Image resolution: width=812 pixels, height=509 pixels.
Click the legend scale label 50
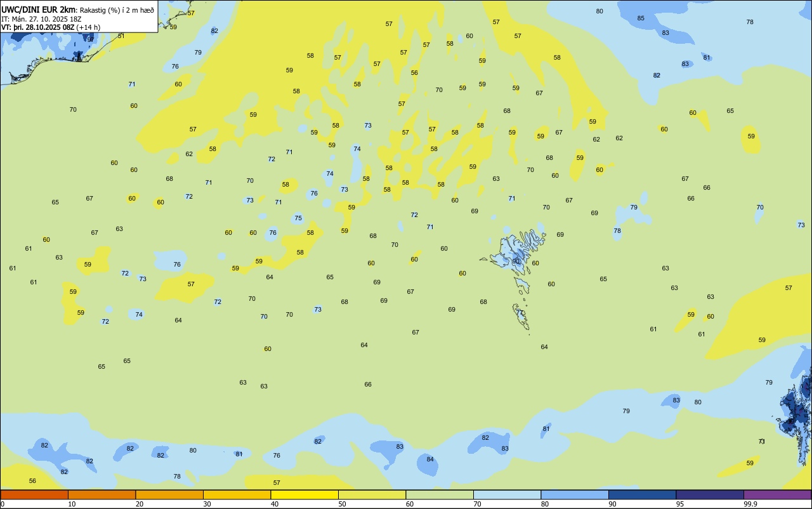[x=342, y=504]
